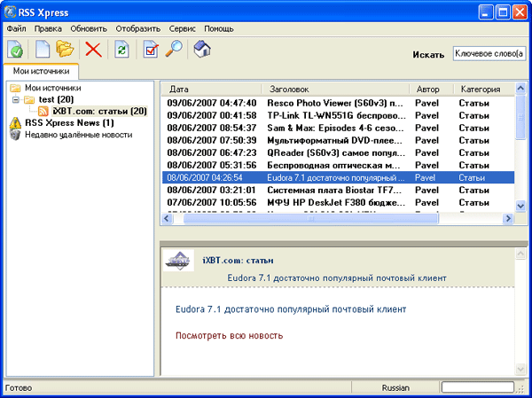The height and width of the screenshot is (398, 532).
Task: Sort by the Заголовок column header
Action: pos(335,90)
